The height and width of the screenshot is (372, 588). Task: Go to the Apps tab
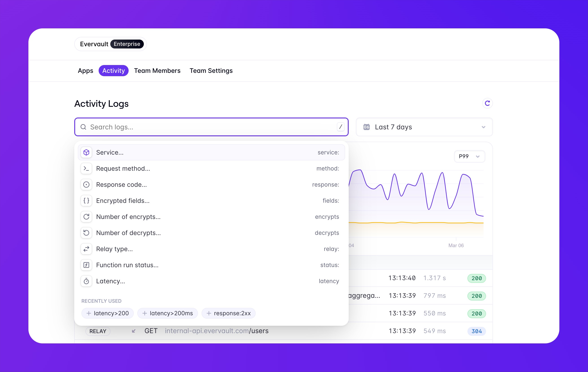point(85,71)
